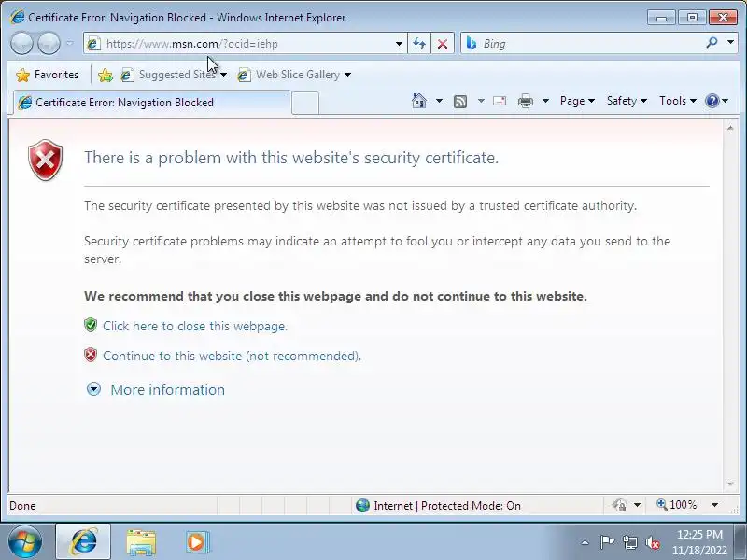The image size is (747, 560).
Task: Click the red shield icon beside continue link
Action: [91, 356]
